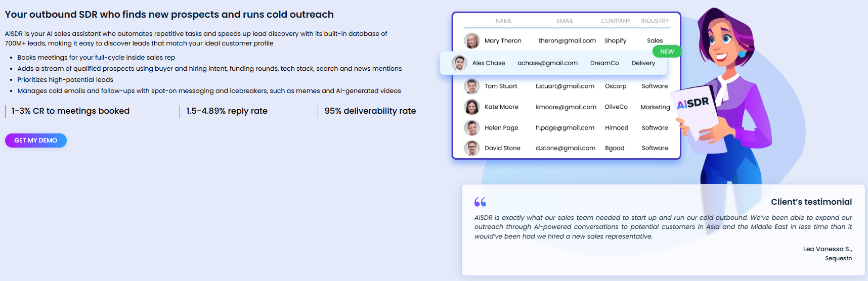Click Software in Helen Page's row
The image size is (868, 281).
click(655, 128)
